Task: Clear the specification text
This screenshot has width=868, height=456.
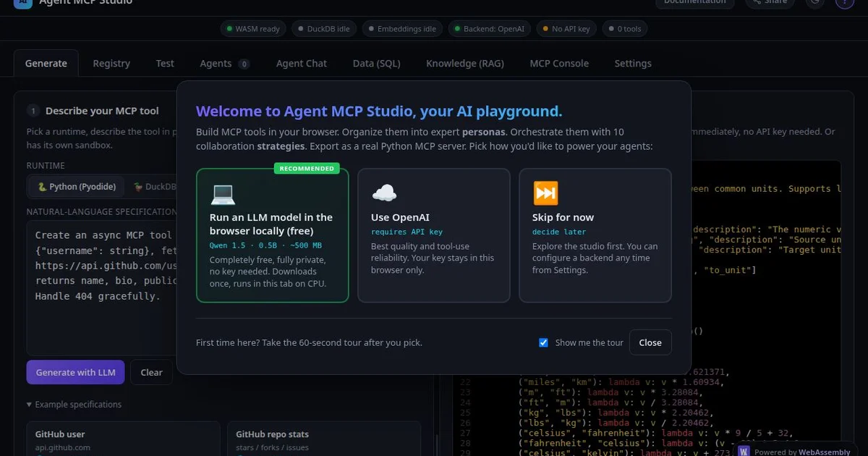Action: 151,372
